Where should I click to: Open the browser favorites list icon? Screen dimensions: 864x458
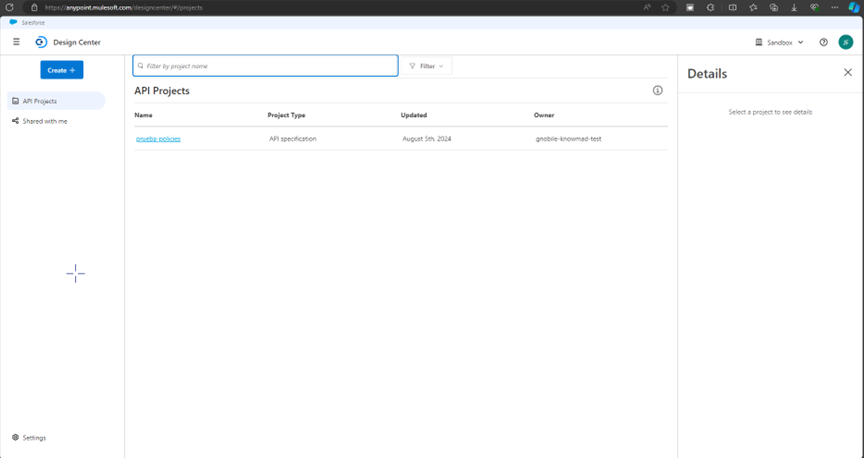pos(753,8)
